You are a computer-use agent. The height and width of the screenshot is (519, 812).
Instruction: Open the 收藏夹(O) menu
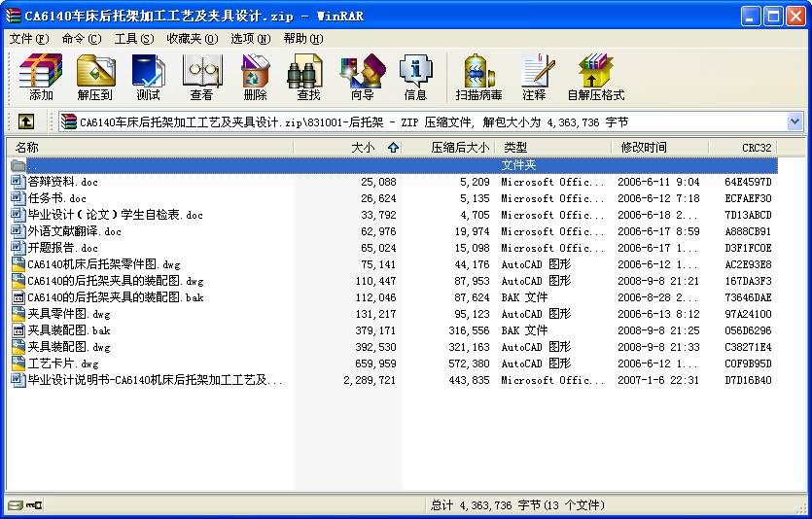(x=193, y=38)
